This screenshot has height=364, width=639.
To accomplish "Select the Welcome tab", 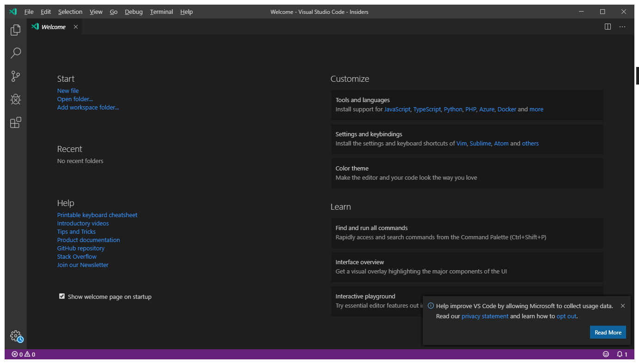I will 55,27.
